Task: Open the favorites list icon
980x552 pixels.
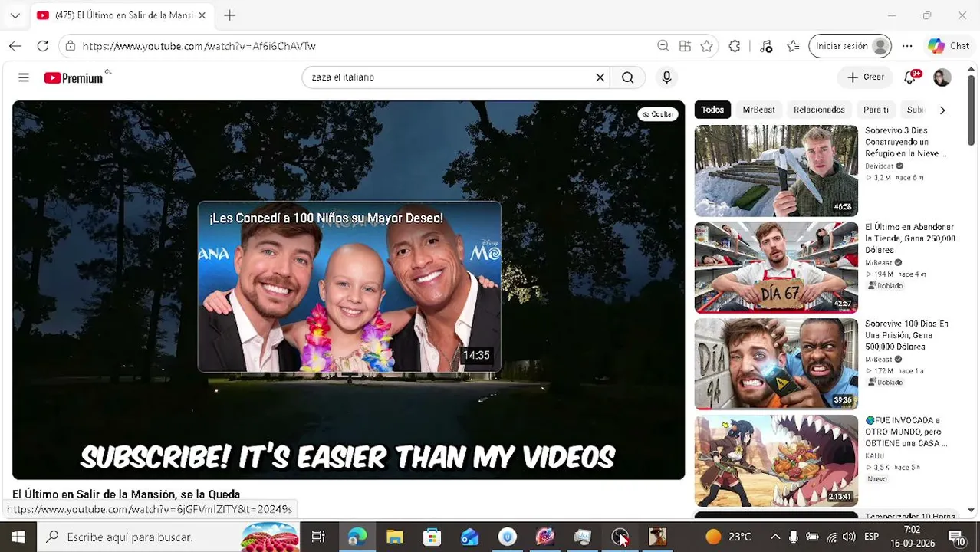Action: click(794, 46)
